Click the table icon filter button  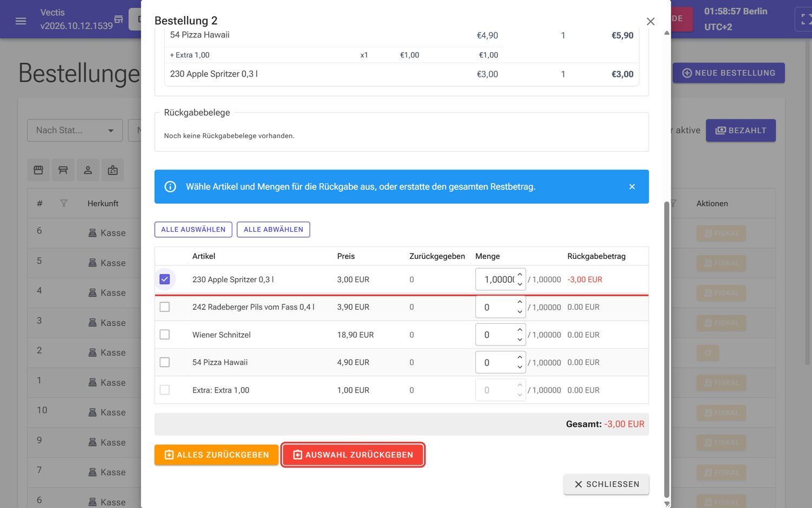click(x=63, y=170)
